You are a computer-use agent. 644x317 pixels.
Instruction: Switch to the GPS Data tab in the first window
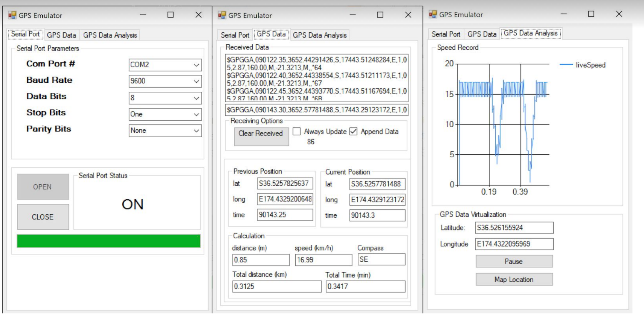(61, 34)
